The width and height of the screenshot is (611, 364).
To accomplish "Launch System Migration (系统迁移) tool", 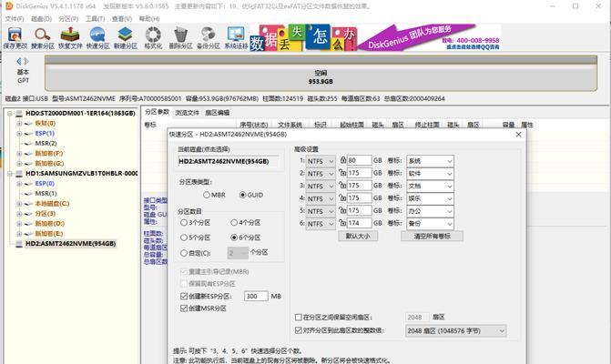I will click(x=236, y=37).
